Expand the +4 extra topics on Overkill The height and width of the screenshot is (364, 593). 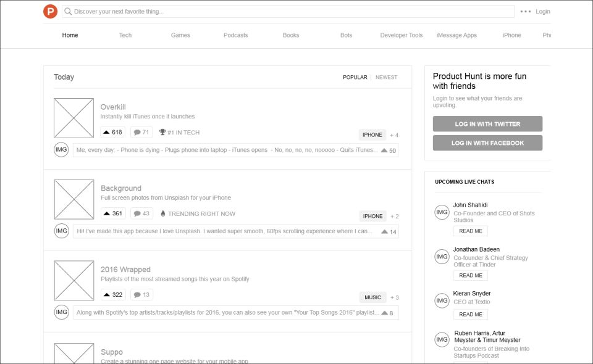pyautogui.click(x=393, y=135)
